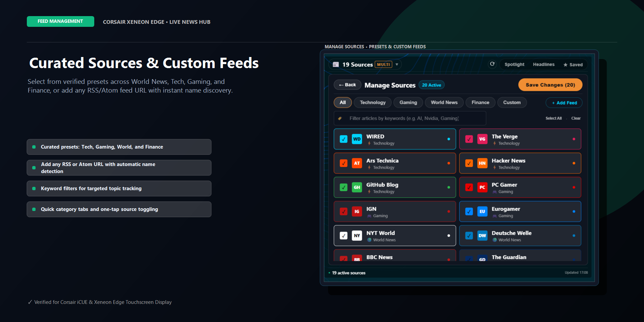
Task: Select the All category tab
Action: tap(342, 102)
